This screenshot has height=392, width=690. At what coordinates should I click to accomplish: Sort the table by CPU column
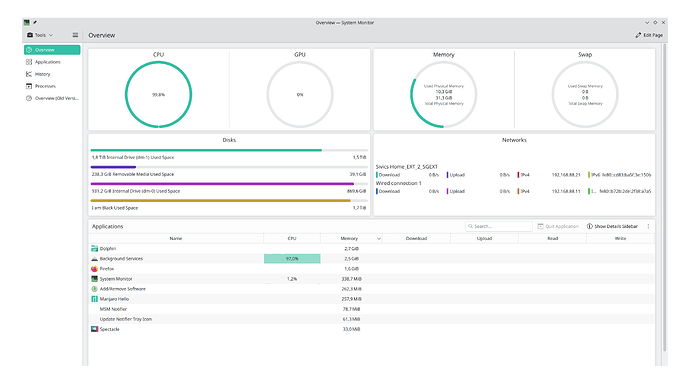click(292, 238)
